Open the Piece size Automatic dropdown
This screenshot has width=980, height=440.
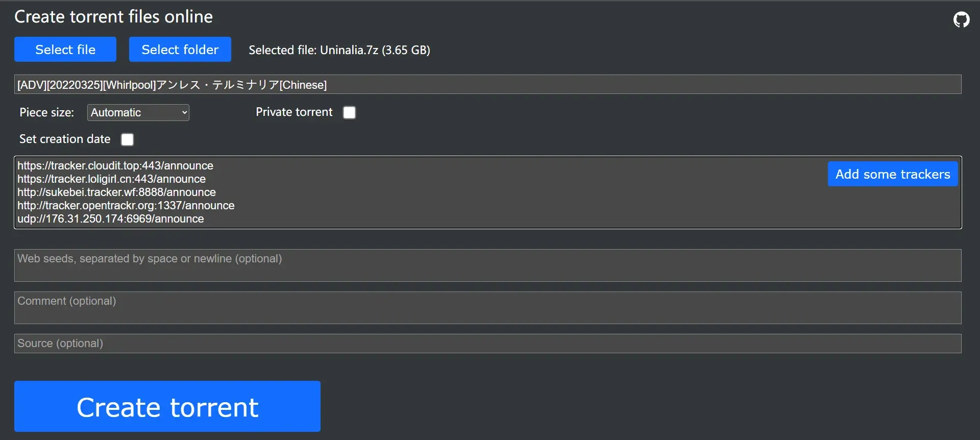(x=138, y=112)
